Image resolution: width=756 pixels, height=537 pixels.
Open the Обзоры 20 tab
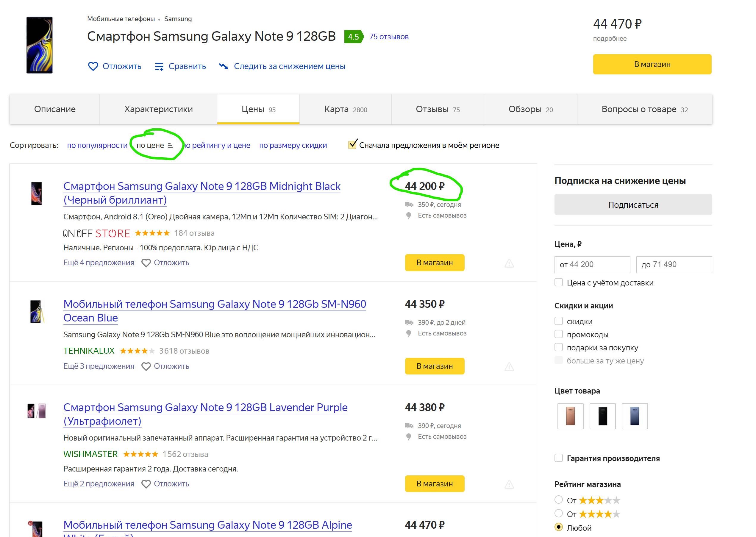pos(530,109)
